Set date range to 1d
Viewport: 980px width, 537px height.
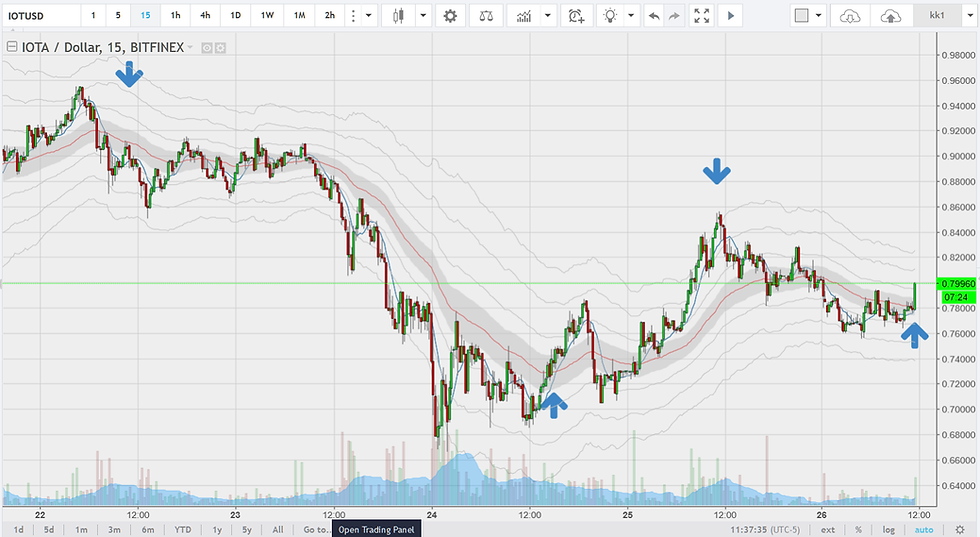coord(19,529)
